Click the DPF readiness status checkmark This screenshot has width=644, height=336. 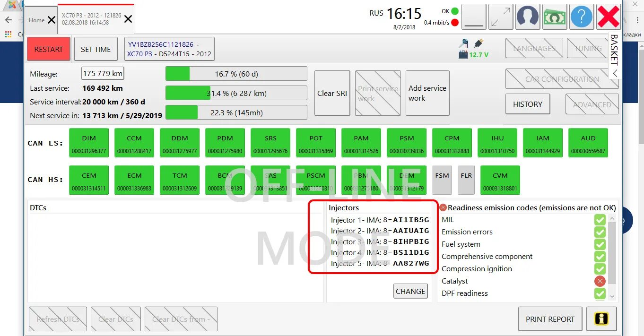pyautogui.click(x=600, y=293)
